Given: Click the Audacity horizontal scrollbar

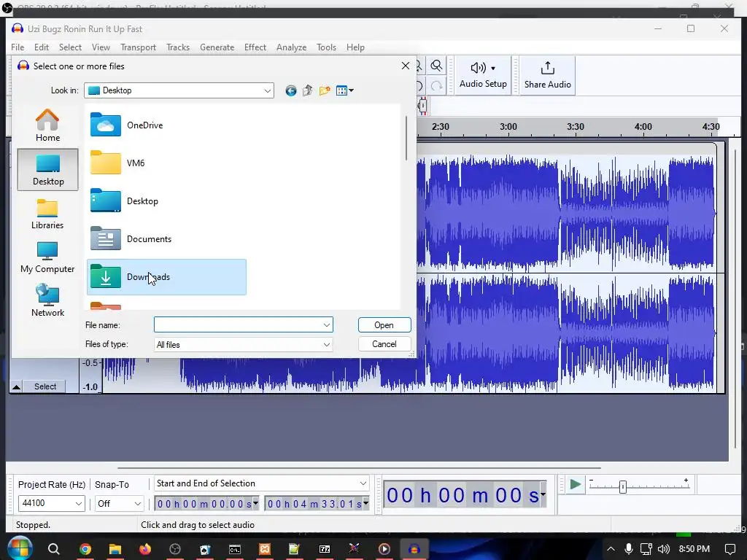Looking at the screenshot, I should (359, 468).
